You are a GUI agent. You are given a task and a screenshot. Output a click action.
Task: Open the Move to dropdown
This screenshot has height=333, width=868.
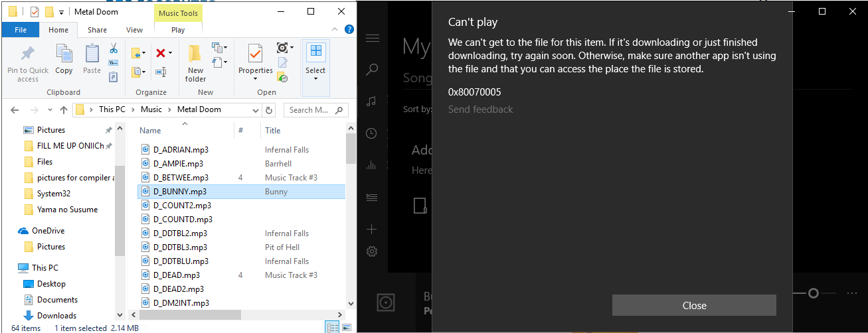pos(138,53)
